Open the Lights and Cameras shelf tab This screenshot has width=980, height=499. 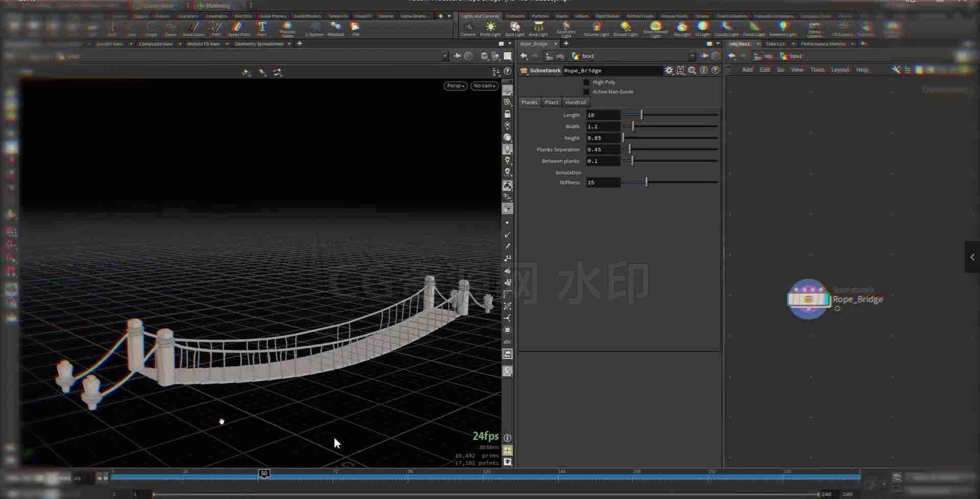tap(480, 16)
